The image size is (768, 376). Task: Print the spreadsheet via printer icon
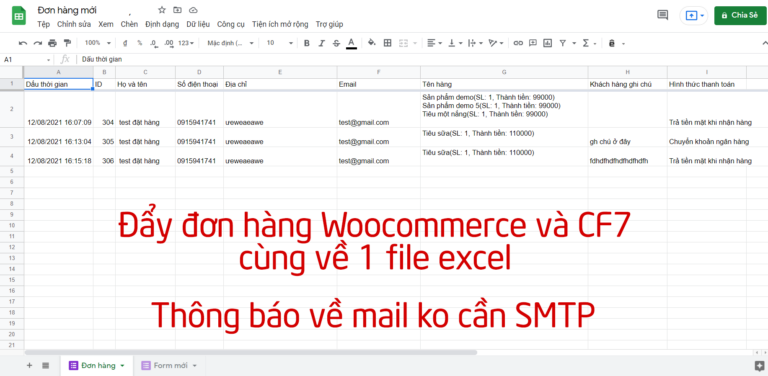coord(52,43)
